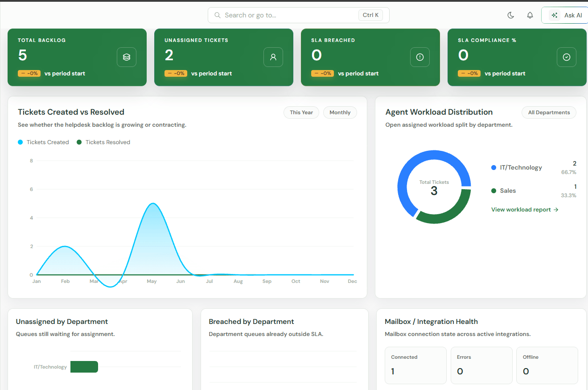The image size is (588, 390).
Task: Click the person icon on Unassigned Tickets card
Action: click(x=273, y=57)
